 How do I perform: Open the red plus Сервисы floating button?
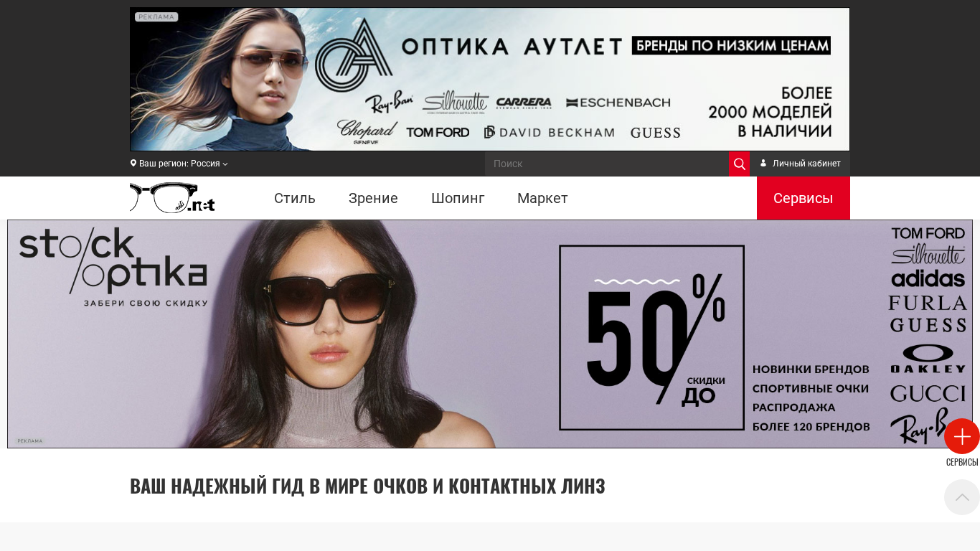(962, 436)
